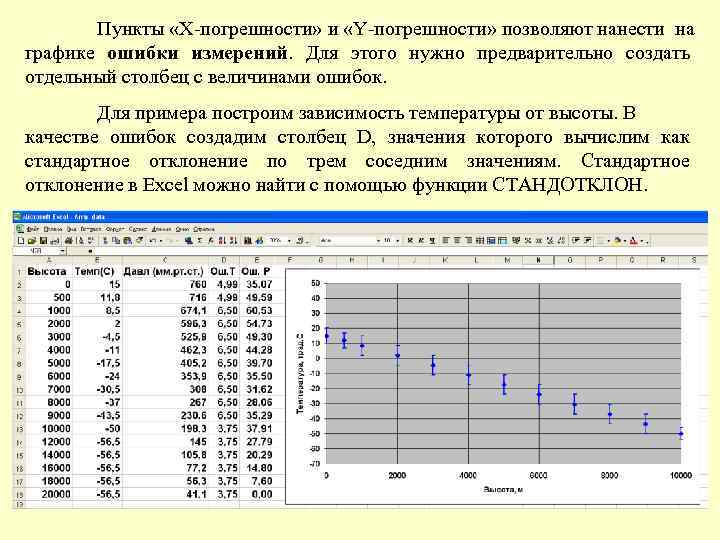This screenshot has height=540, width=720.
Task: Click the Center alignment icon
Action: click(x=457, y=240)
